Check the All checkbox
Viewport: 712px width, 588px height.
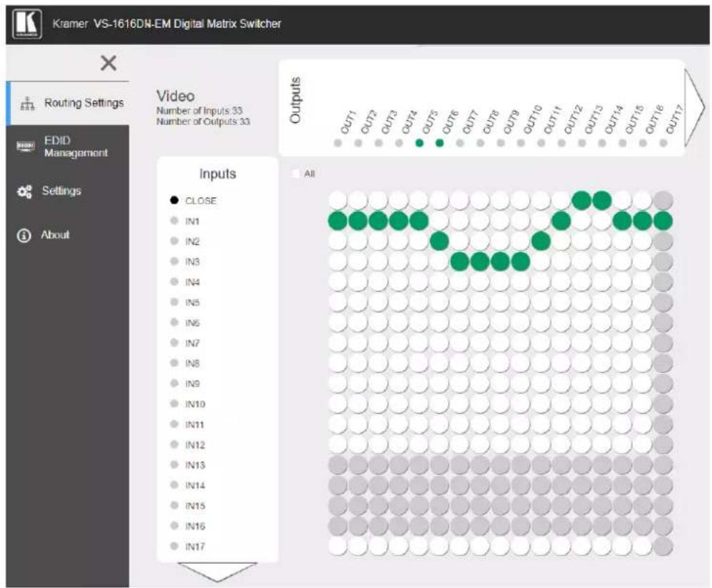click(x=296, y=174)
